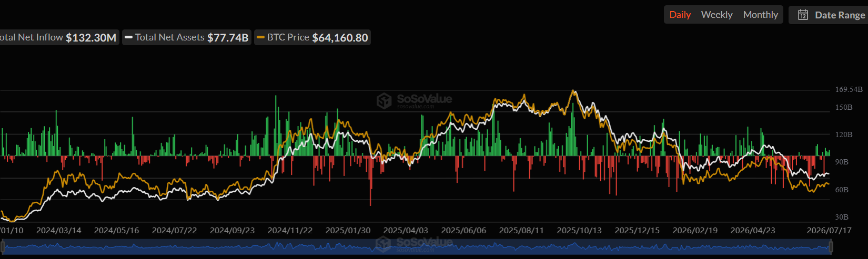Click the 2024/03/14 date axis label

click(x=58, y=231)
